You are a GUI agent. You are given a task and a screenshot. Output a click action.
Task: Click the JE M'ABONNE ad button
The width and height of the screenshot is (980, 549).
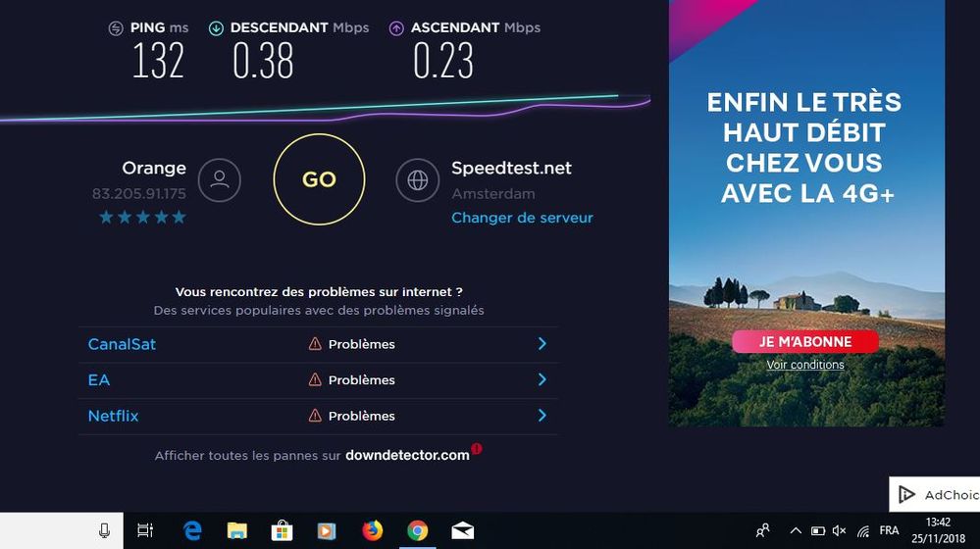tap(805, 341)
